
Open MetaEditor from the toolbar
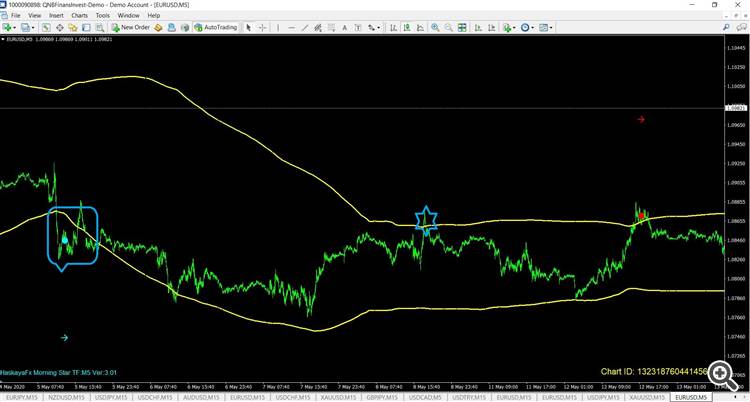point(158,28)
